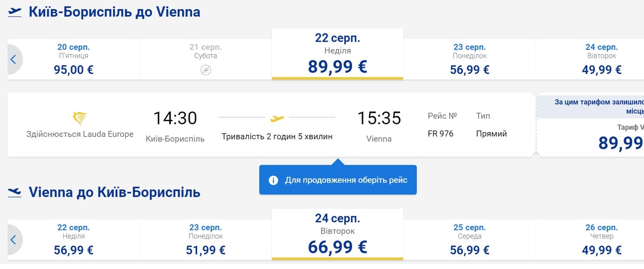Select return date 25 серп. for 56,99 €
Image resolution: width=644 pixels, height=269 pixels.
(x=470, y=240)
